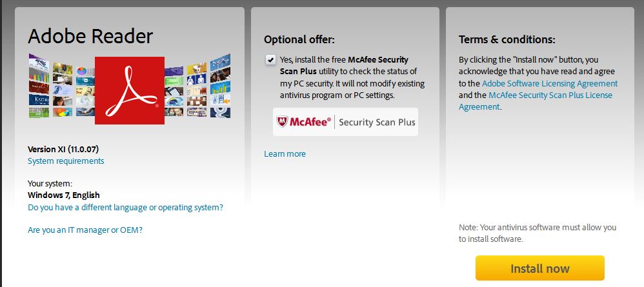The width and height of the screenshot is (644, 287).
Task: Uncheck the McAfee Security Scan Plus offer
Action: coord(270,60)
